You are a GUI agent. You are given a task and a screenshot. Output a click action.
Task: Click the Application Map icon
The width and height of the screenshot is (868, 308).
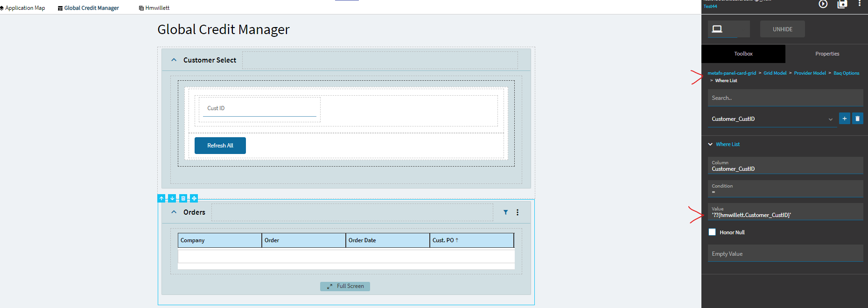coord(2,8)
